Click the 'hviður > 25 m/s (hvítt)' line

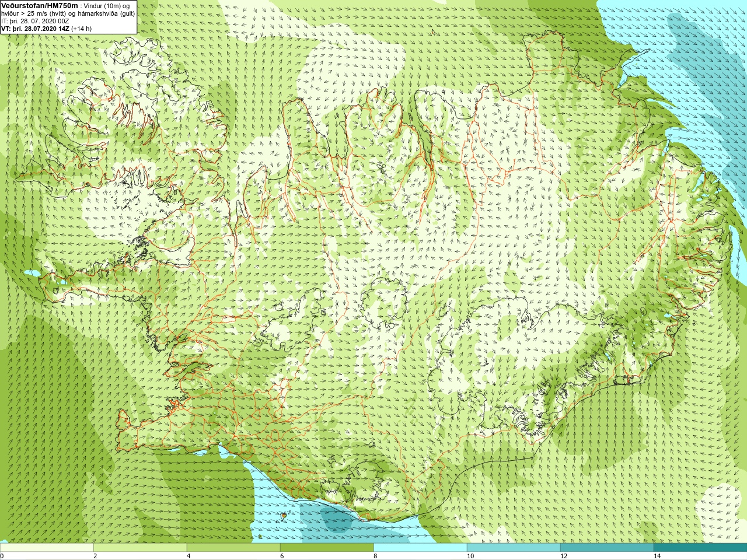34,13
